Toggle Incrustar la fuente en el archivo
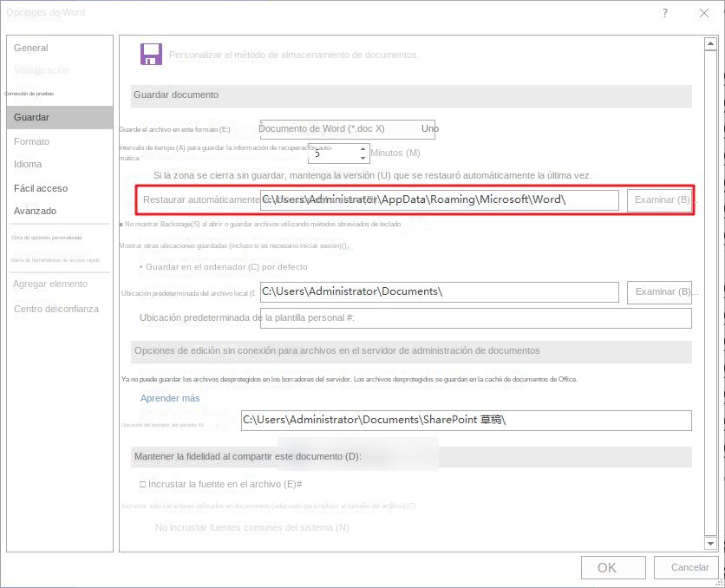 (220, 485)
